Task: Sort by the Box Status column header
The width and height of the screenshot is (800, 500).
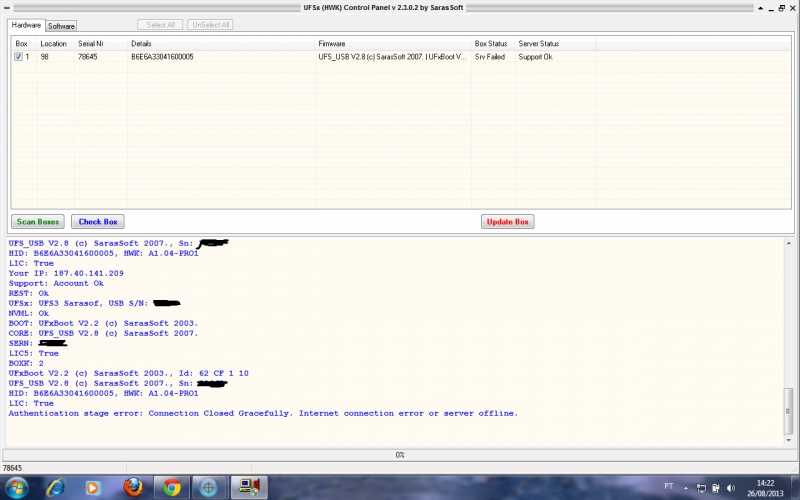Action: pos(493,43)
